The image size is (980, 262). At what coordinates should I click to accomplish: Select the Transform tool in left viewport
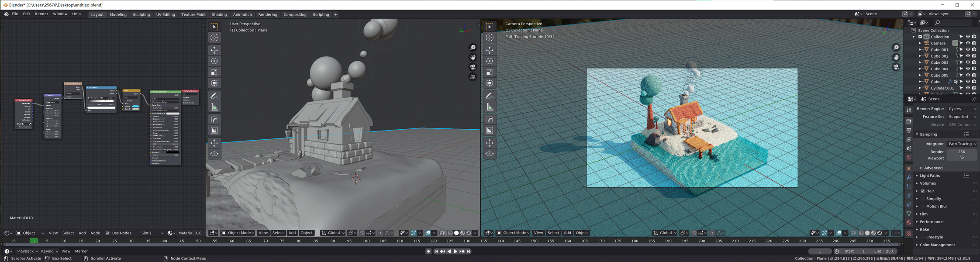(214, 83)
